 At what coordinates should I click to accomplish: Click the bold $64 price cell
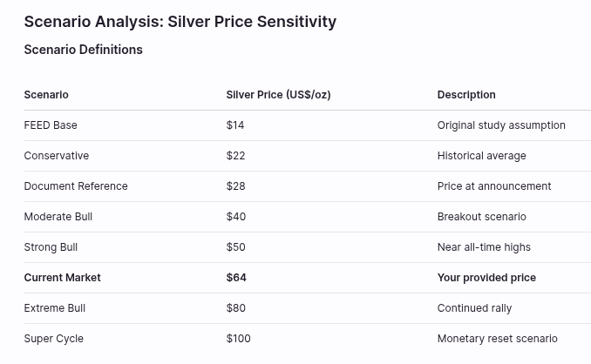236,277
